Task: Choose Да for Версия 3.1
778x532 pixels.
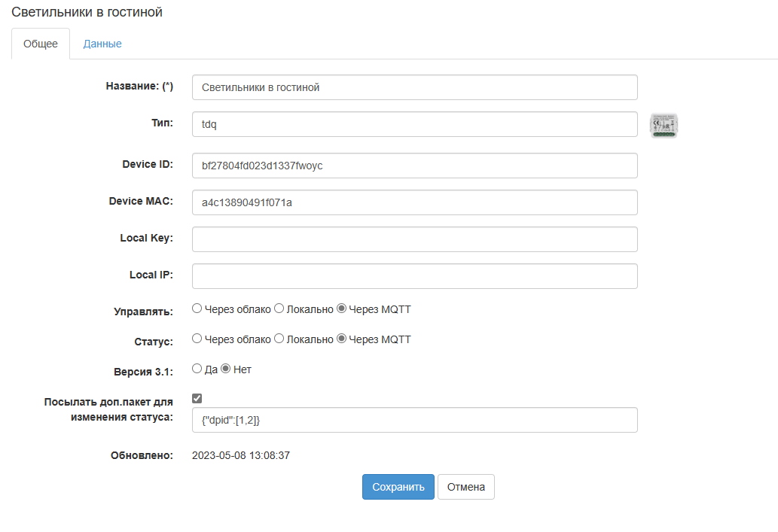Action: tap(197, 369)
